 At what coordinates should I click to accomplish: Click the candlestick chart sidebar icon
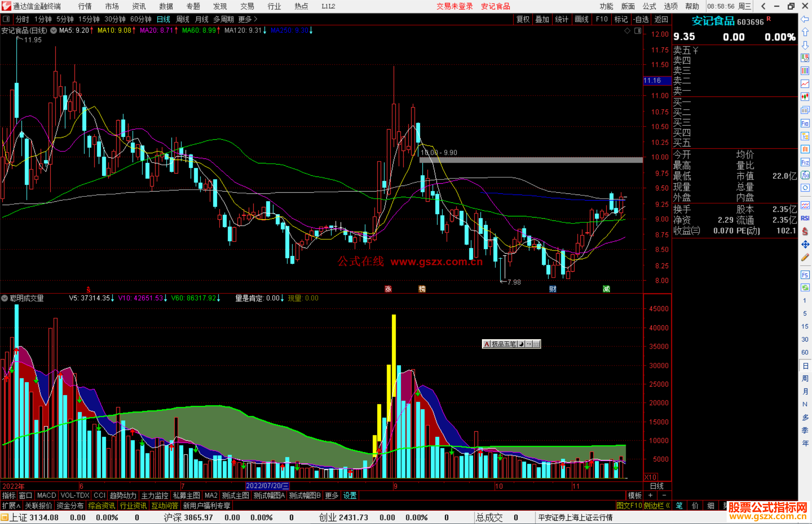tap(805, 97)
